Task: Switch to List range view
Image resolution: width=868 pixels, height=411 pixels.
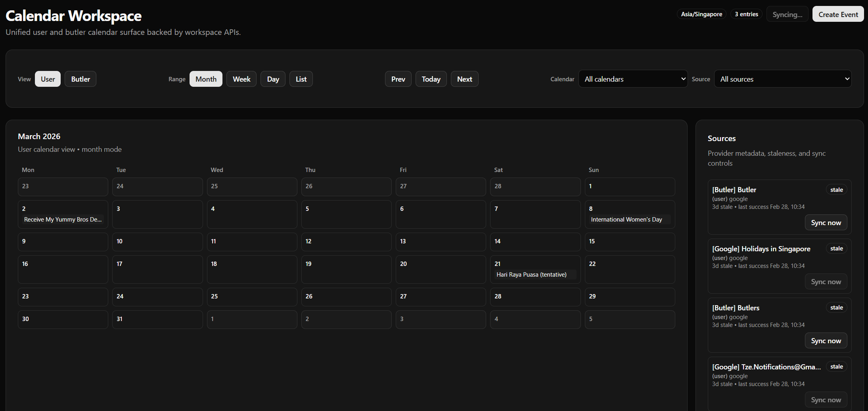Action: [x=301, y=79]
